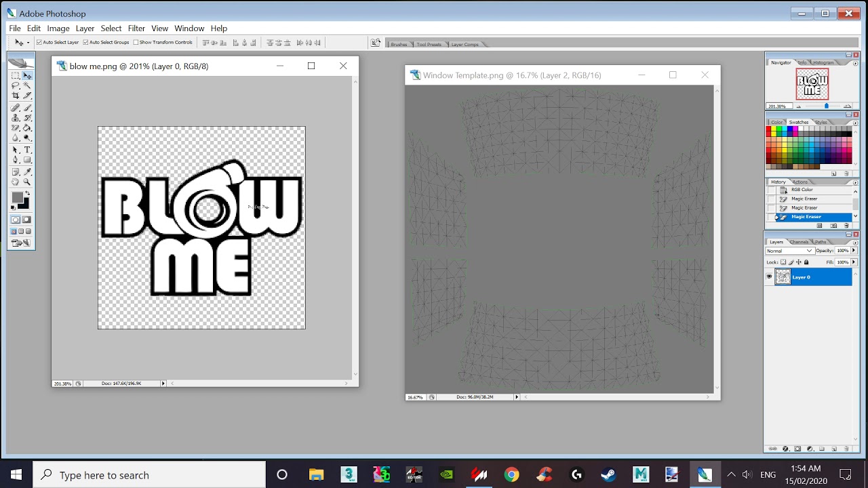868x488 pixels.
Task: Select the Pen tool
Action: 15,159
